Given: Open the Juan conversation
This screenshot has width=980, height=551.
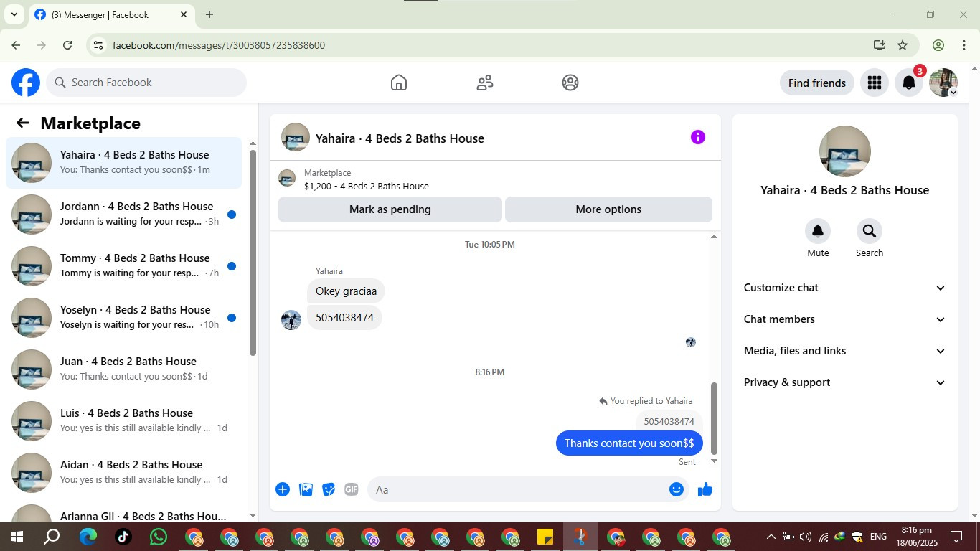Looking at the screenshot, I should point(124,369).
